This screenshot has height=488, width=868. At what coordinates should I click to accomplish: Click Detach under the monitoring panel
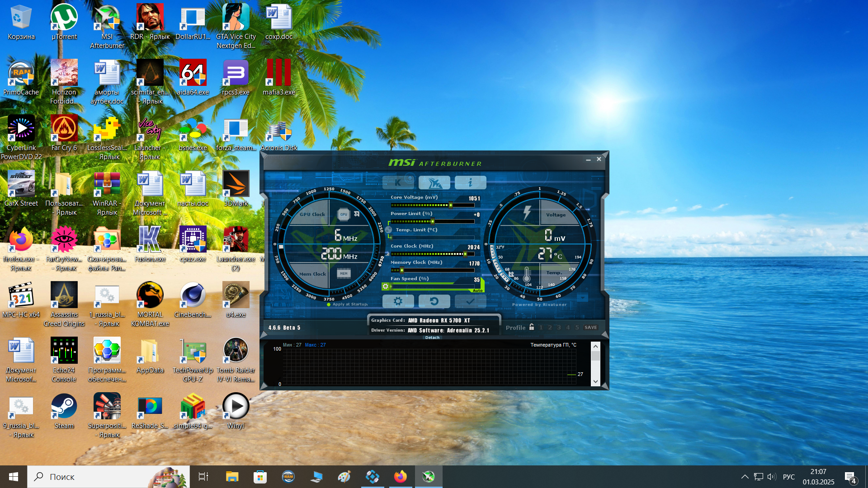[432, 338]
